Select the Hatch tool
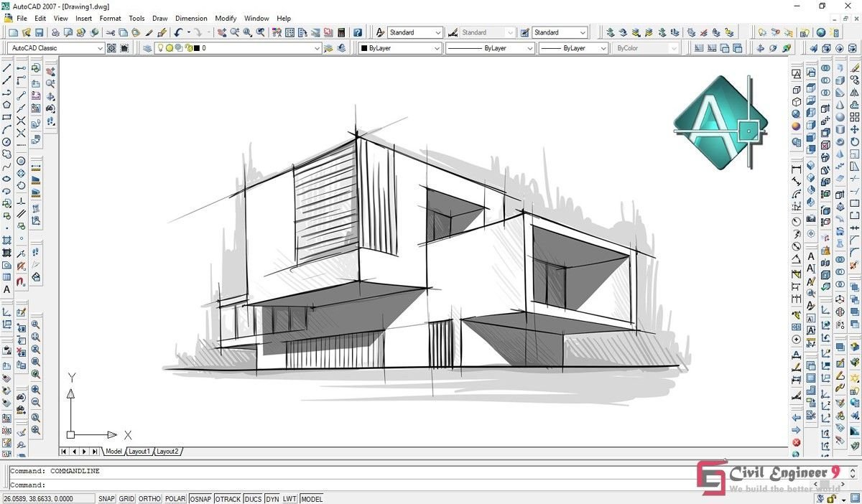Image resolution: width=862 pixels, height=504 pixels. pyautogui.click(x=6, y=239)
